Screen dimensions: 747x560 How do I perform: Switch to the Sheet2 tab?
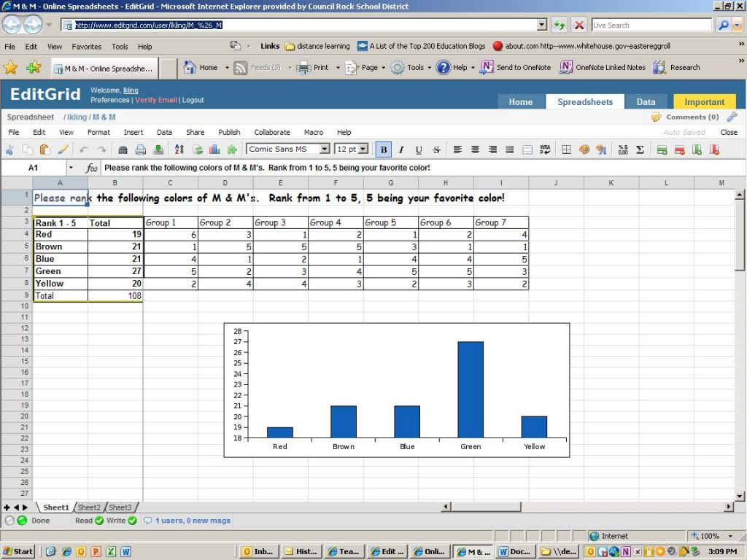[x=89, y=507]
